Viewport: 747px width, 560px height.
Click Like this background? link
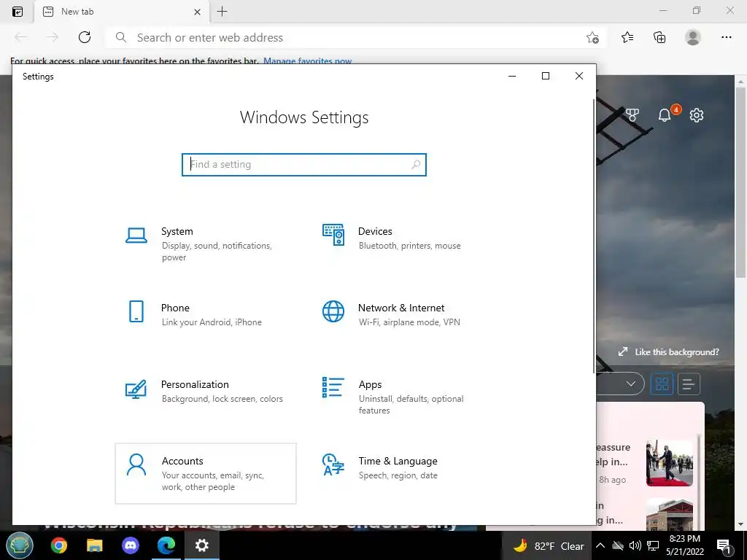(668, 352)
